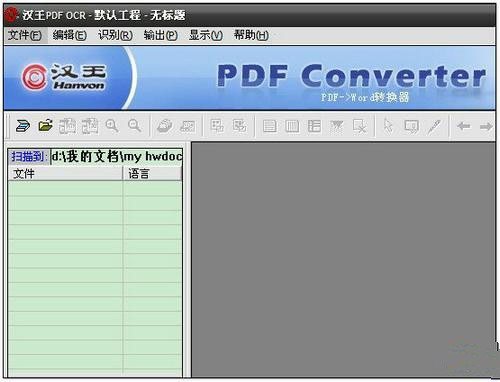Click the app icon in the title bar
Screen dimensions: 500x382
(x=12, y=14)
